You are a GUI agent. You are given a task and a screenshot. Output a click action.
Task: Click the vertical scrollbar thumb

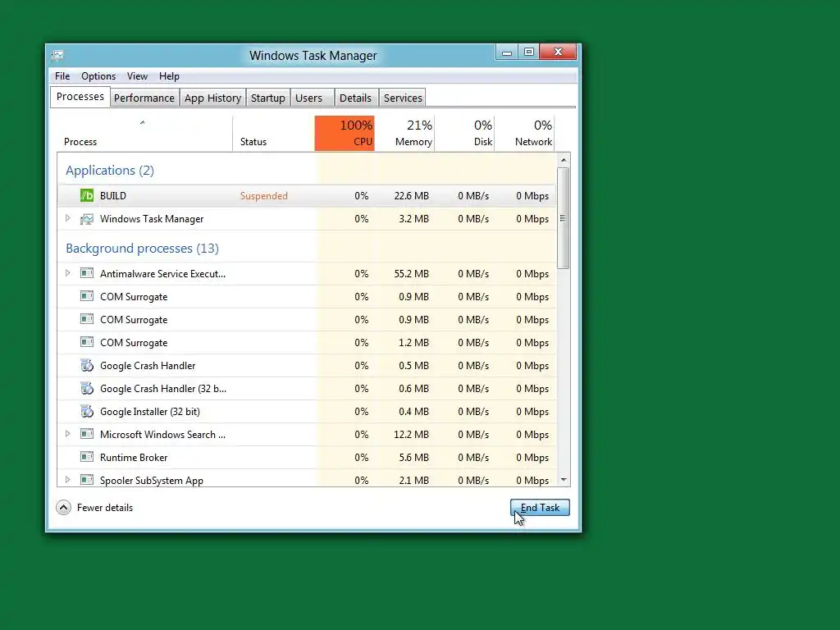[563, 218]
